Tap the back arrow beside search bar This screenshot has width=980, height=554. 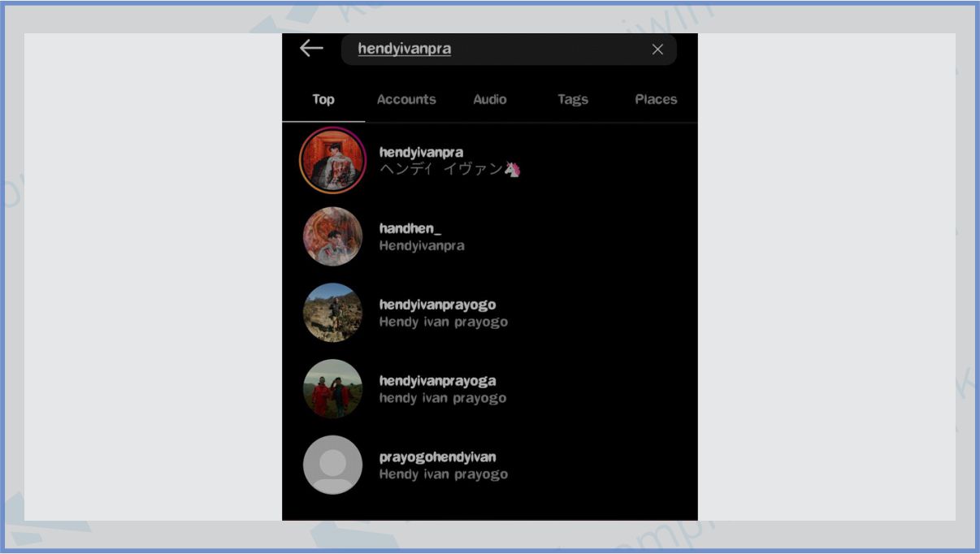311,49
